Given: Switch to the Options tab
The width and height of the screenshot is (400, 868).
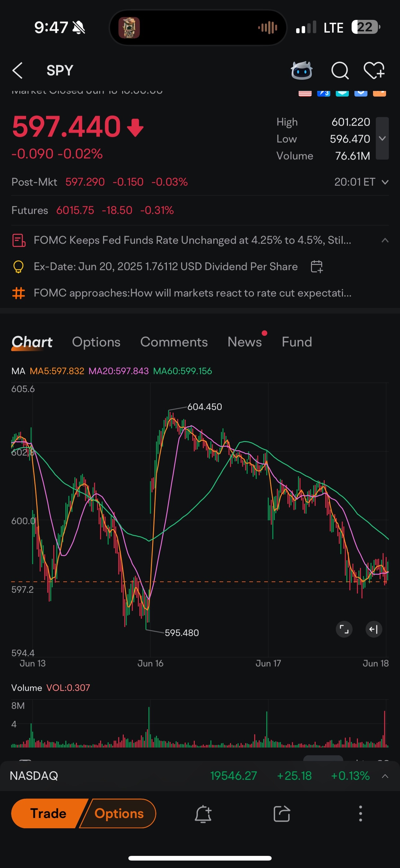Looking at the screenshot, I should pyautogui.click(x=96, y=342).
